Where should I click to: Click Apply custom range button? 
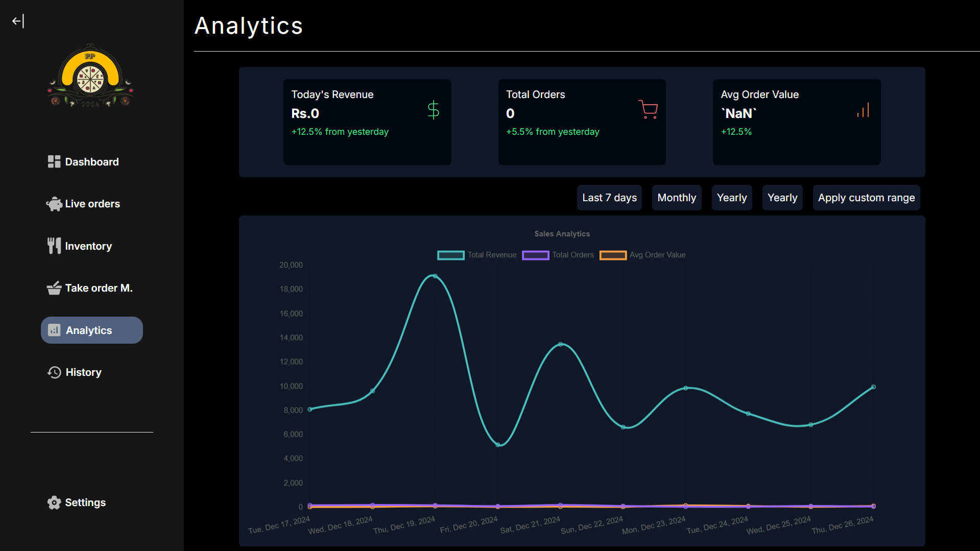pos(866,198)
